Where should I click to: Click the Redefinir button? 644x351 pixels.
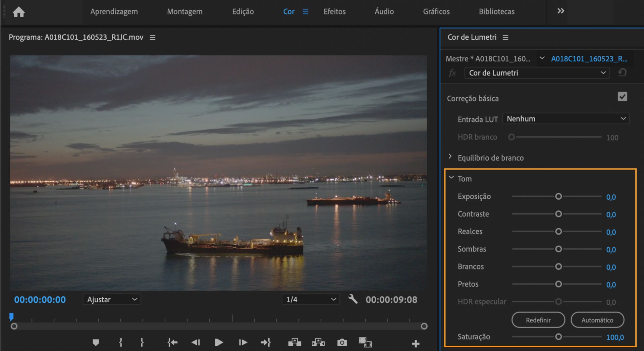[538, 320]
